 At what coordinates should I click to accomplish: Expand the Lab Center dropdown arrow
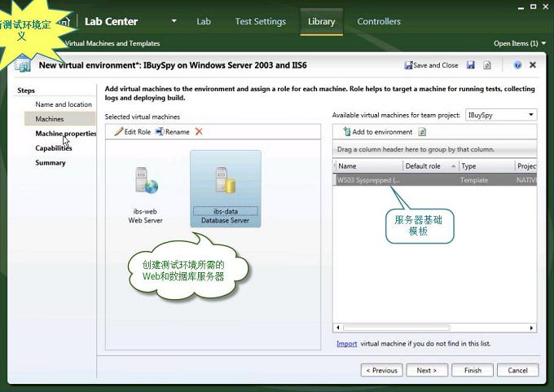[174, 21]
